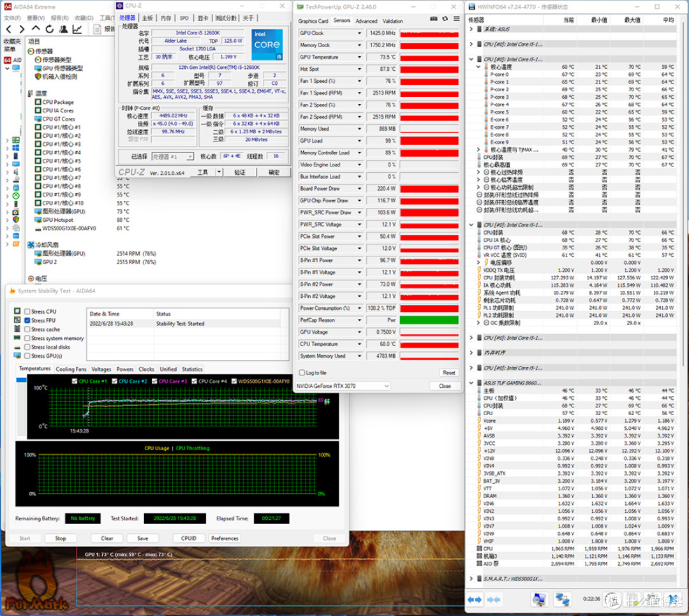Image resolution: width=689 pixels, height=616 pixels.
Task: Click blue graph scale slider in Temperatures
Action: click(21, 379)
